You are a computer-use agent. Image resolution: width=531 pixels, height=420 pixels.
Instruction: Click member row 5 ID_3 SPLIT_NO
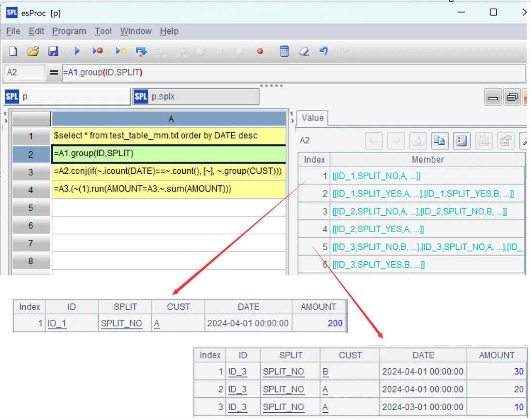point(428,247)
